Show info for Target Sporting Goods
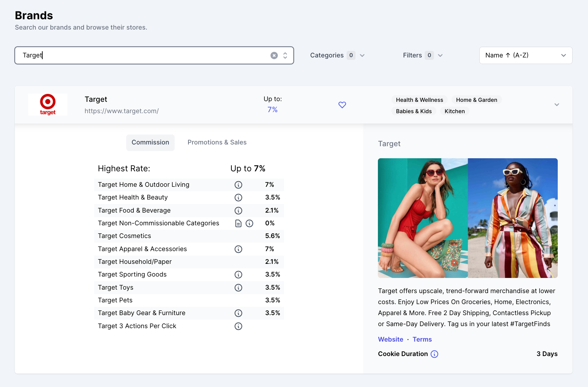The image size is (588, 387). (x=238, y=275)
